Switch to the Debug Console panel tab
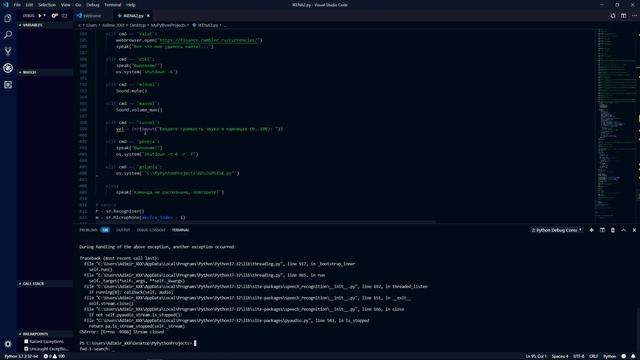 click(x=151, y=230)
